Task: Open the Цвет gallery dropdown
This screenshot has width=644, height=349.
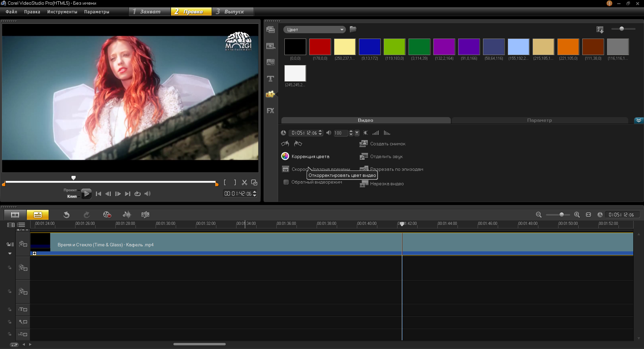Action: (x=314, y=30)
